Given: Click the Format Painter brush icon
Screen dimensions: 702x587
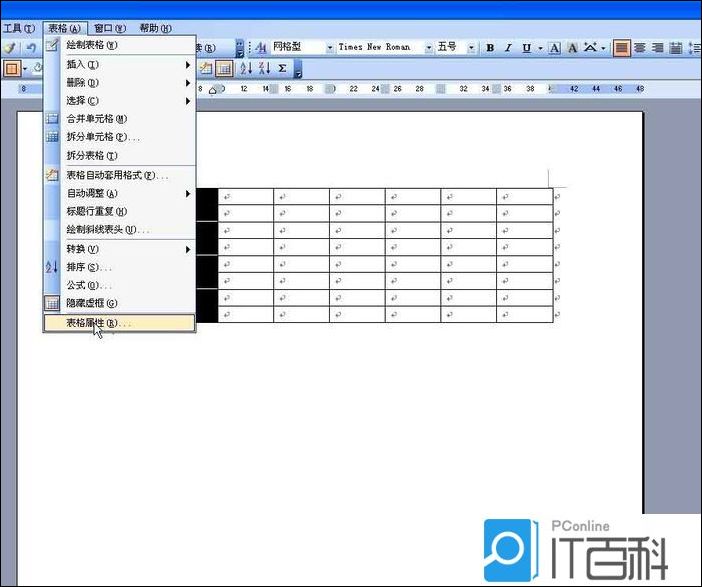Looking at the screenshot, I should pyautogui.click(x=9, y=47).
